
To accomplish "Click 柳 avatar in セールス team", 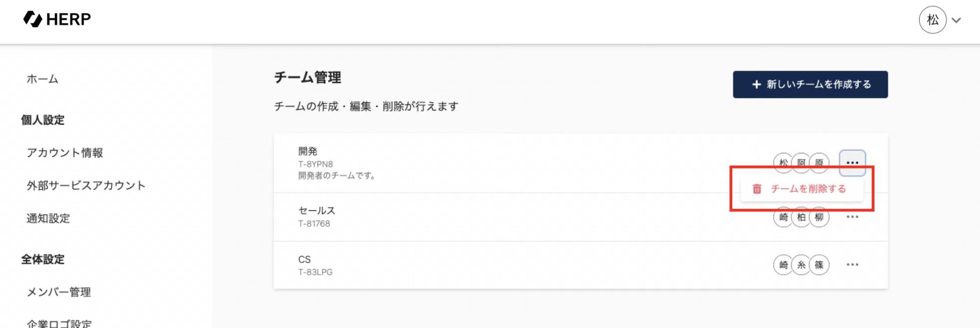I will pyautogui.click(x=819, y=217).
